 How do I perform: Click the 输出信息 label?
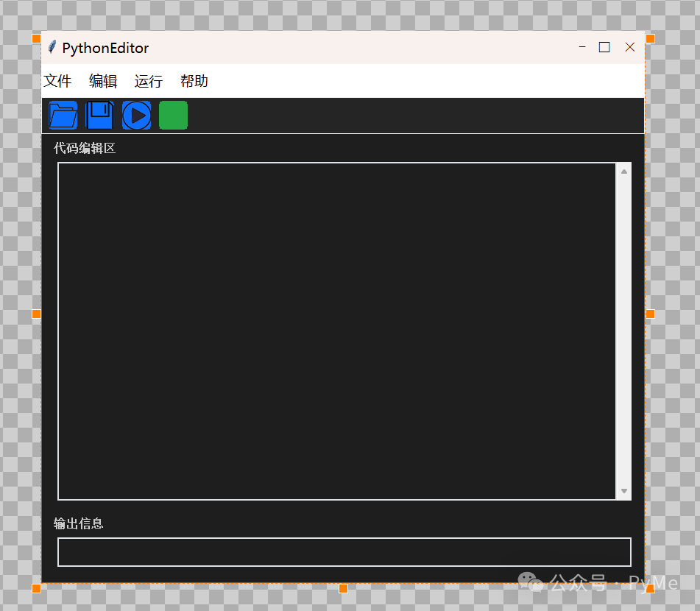[x=79, y=523]
